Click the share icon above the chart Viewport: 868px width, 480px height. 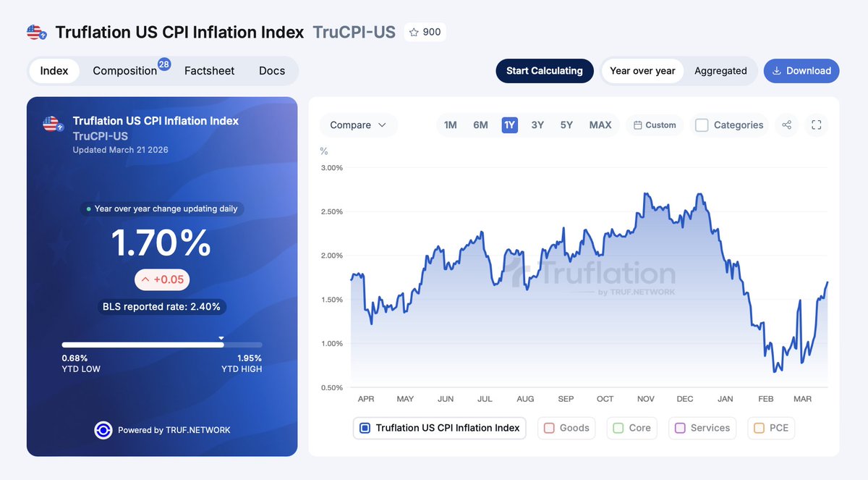[x=786, y=125]
